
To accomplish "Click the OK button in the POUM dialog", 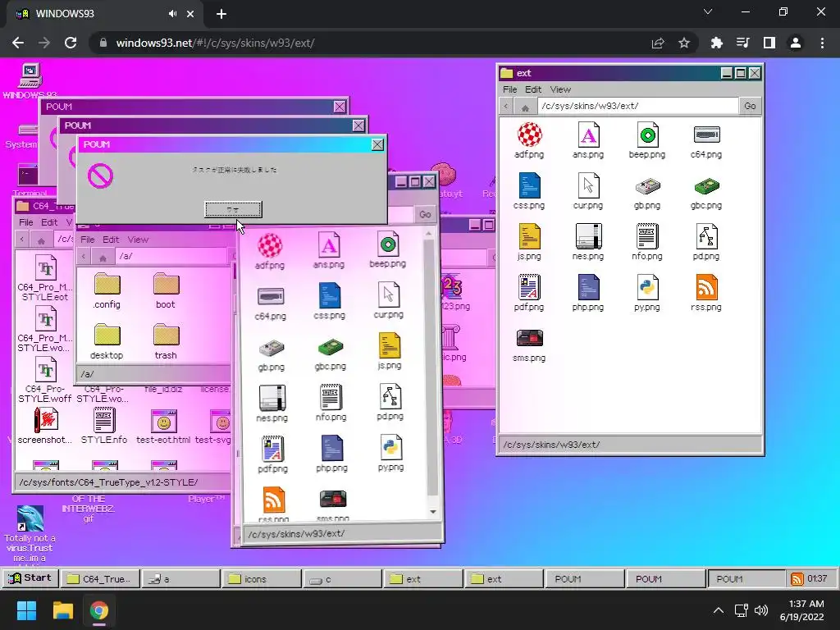I will click(x=233, y=209).
